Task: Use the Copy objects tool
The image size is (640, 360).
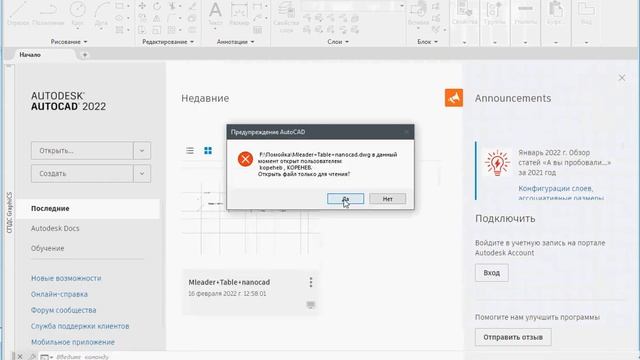Action: (142, 18)
